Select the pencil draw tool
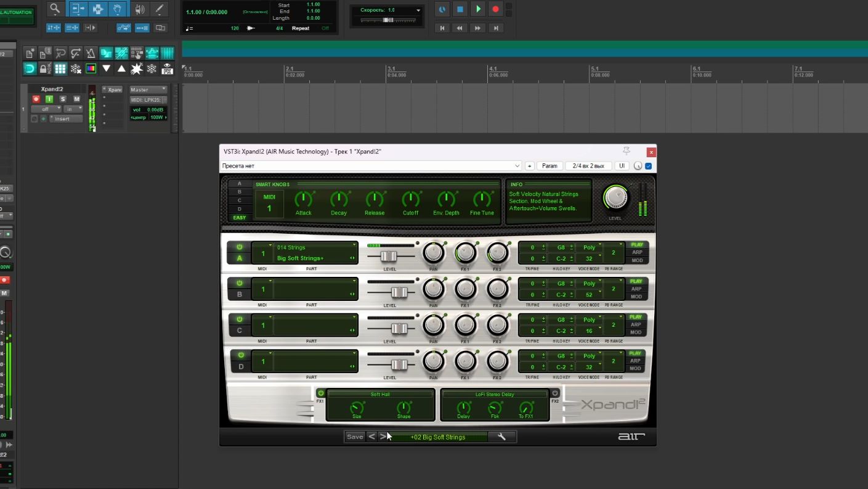Viewport: 868px width, 489px height. point(160,9)
